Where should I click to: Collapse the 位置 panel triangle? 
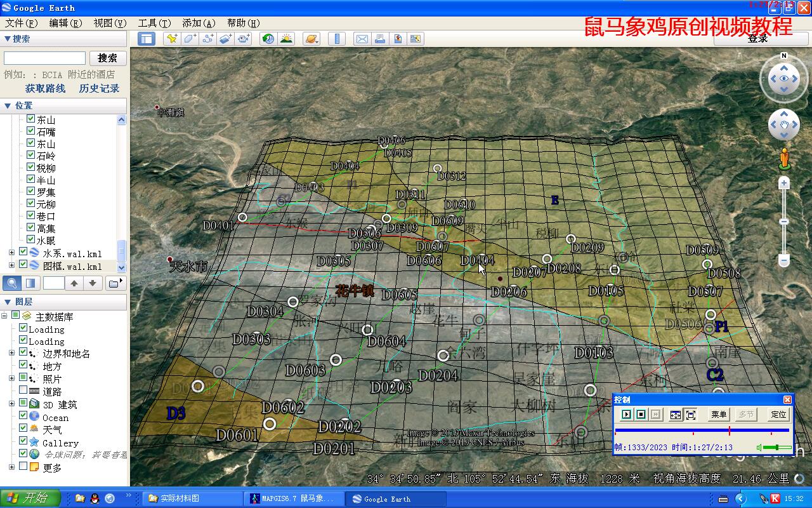[x=7, y=105]
